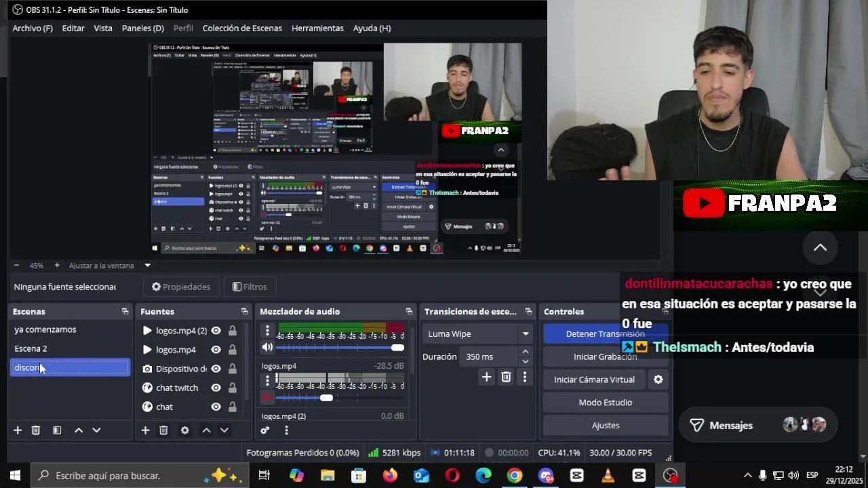Open three-dot options for top audio channel
Screen dimensions: 868x488
point(267,331)
